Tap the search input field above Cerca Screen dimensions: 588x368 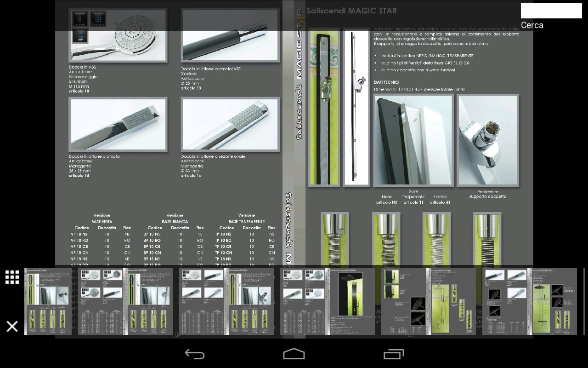(x=551, y=11)
